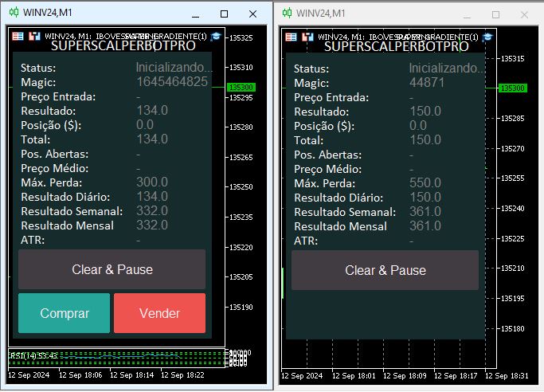Click the red Vender button
Image resolution: width=544 pixels, height=392 pixels.
[159, 313]
